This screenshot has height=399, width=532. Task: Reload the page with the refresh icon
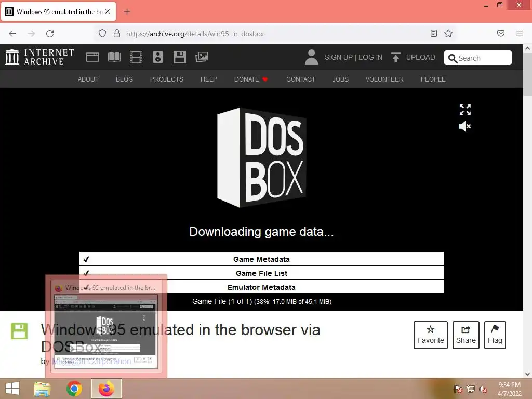pos(50,34)
